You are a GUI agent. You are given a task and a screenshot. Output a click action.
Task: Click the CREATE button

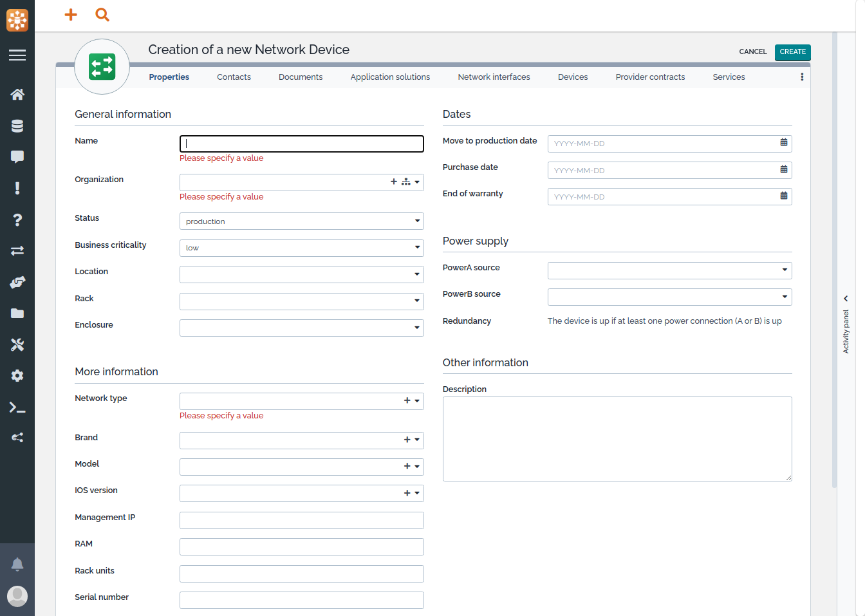[792, 52]
